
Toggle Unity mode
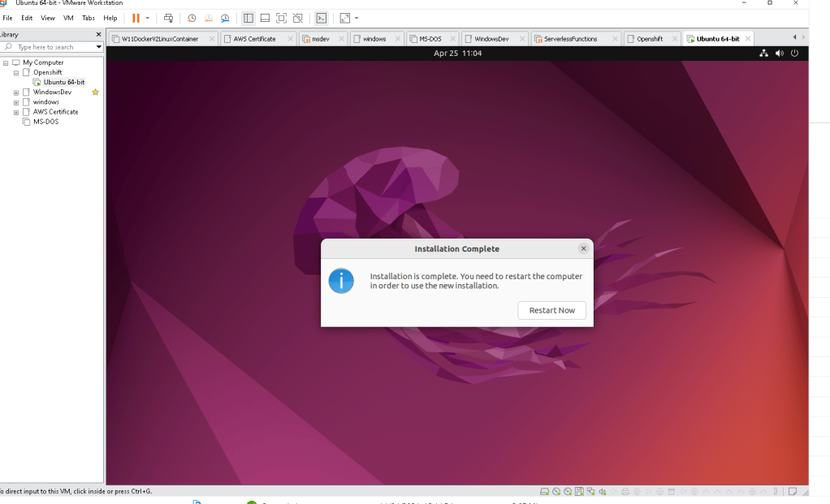(298, 18)
